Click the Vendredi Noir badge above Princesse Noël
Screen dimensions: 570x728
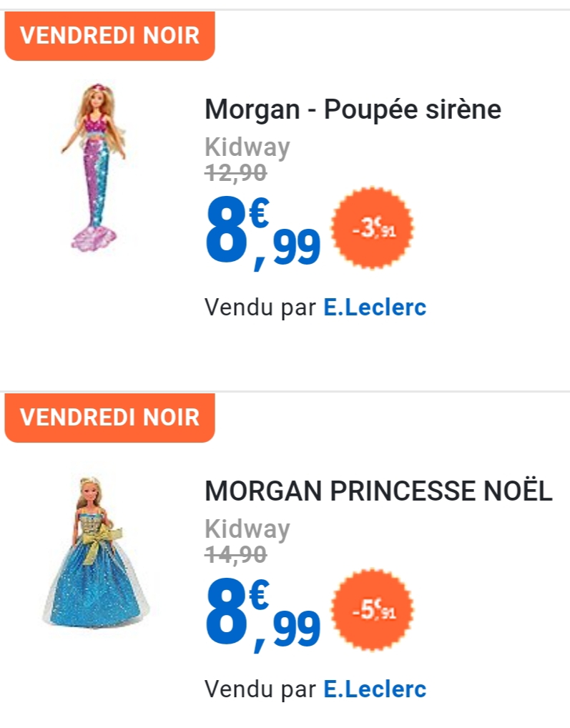click(x=109, y=417)
